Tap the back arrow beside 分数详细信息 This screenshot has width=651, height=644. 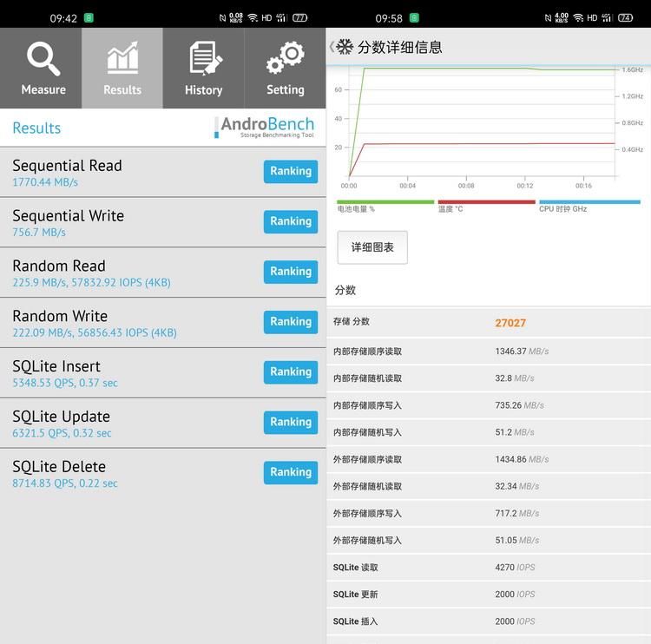pos(332,47)
